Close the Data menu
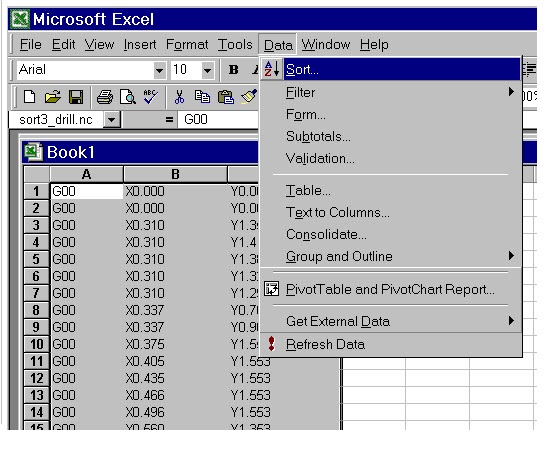Viewport: 550px width, 450px height. (x=278, y=45)
